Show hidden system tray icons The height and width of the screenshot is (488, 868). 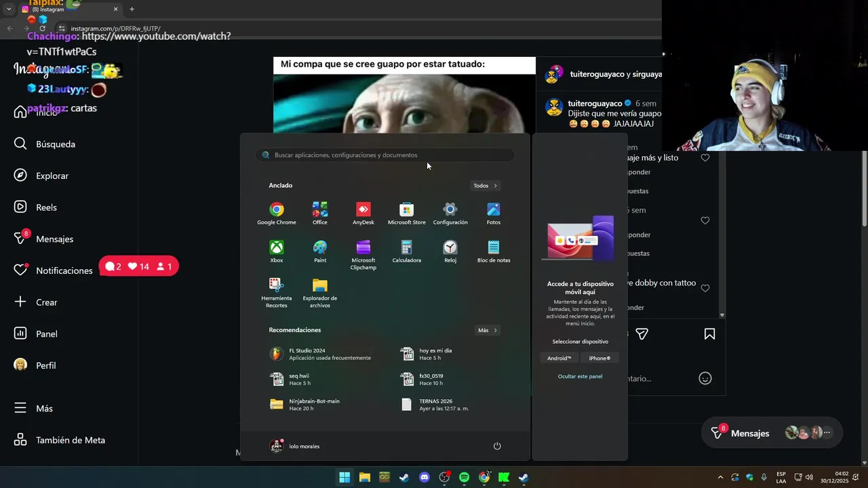[x=720, y=477]
